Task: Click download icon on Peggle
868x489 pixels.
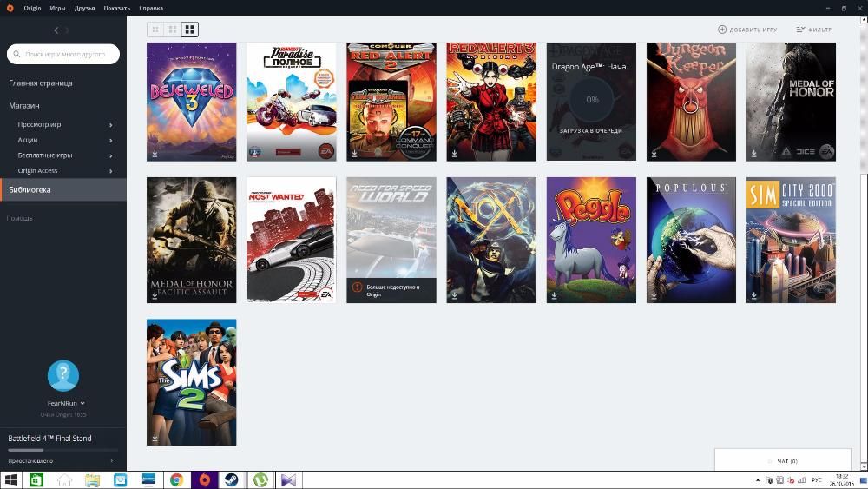Action: (x=555, y=295)
